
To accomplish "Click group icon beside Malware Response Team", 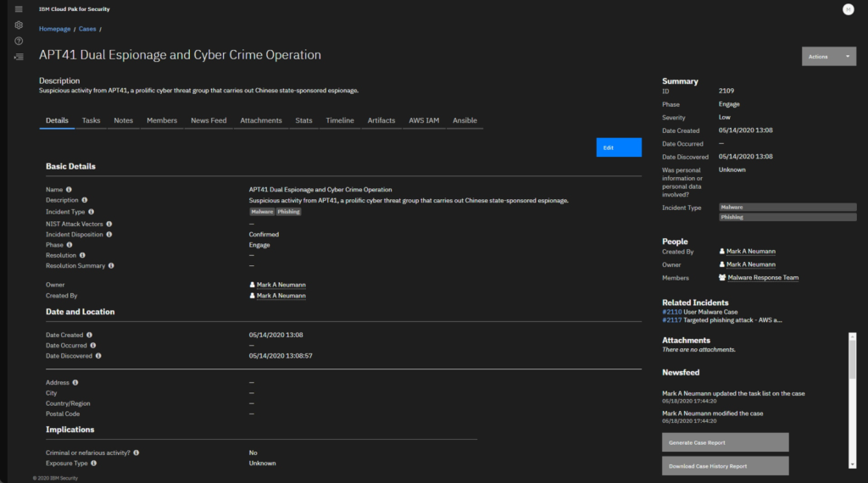I will [722, 278].
